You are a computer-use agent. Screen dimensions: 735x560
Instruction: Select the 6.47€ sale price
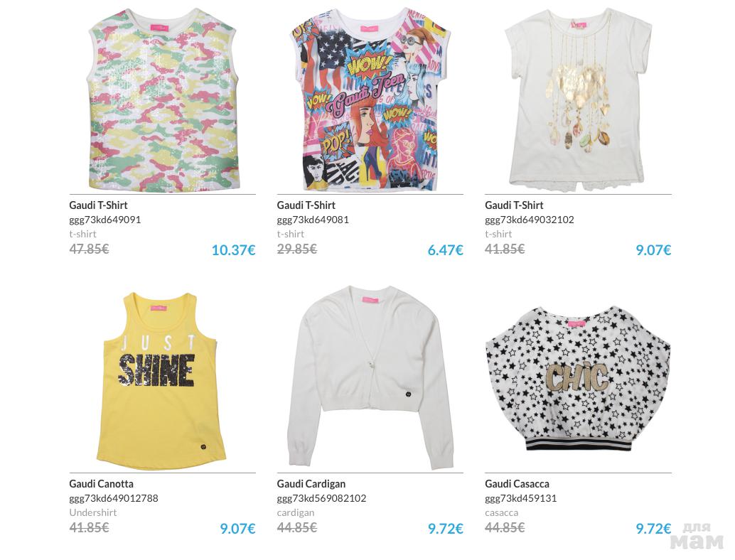[x=445, y=249]
